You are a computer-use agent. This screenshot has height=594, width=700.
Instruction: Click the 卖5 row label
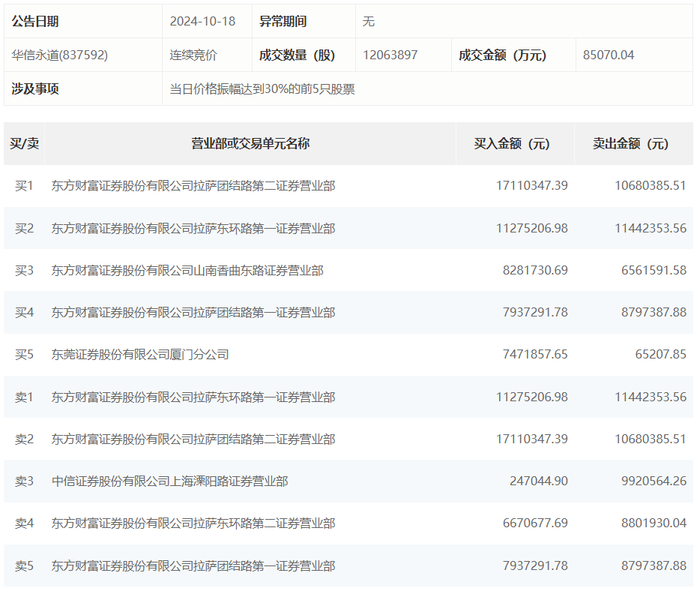coord(25,566)
